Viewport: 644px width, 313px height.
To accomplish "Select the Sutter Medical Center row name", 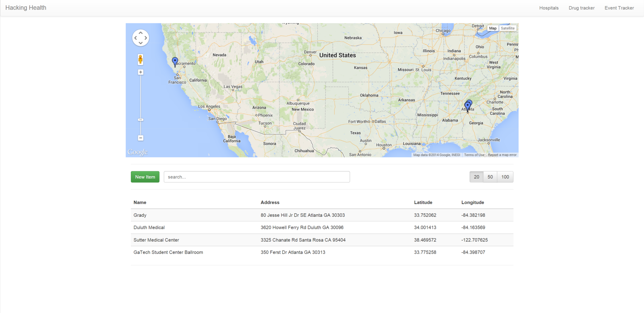I will point(156,240).
